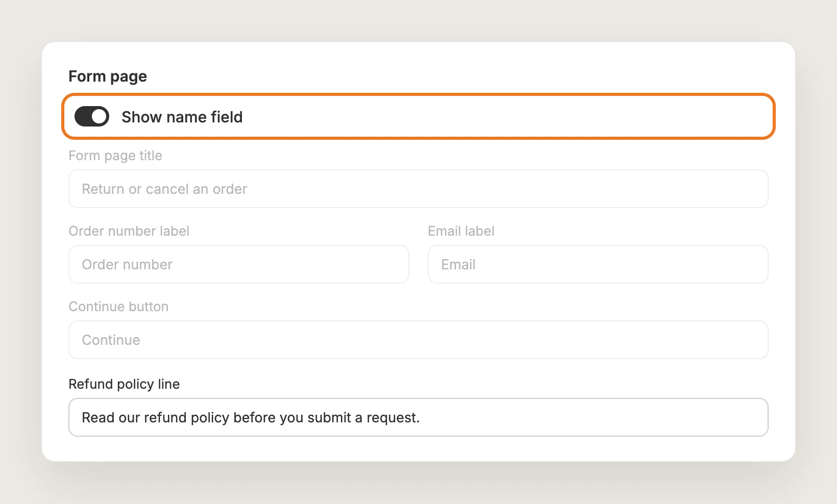
Task: Toggle the Show name field switch
Action: [92, 116]
